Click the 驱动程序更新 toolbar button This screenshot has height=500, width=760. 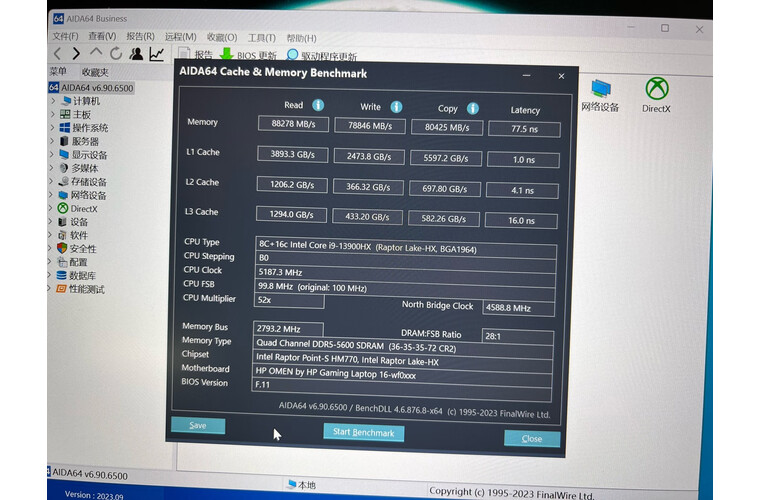point(321,57)
